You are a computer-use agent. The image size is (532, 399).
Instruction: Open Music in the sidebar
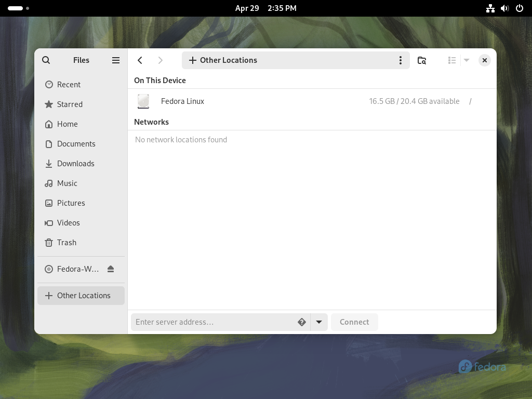[81, 183]
